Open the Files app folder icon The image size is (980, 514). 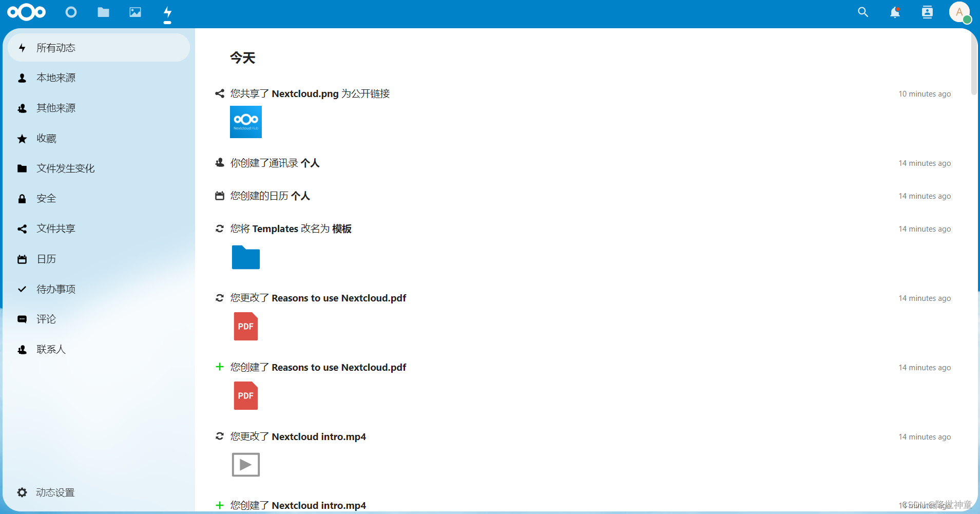click(x=103, y=12)
